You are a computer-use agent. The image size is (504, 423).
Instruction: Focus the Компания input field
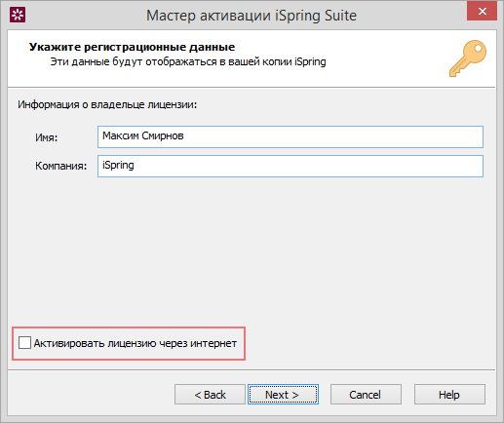(x=291, y=166)
